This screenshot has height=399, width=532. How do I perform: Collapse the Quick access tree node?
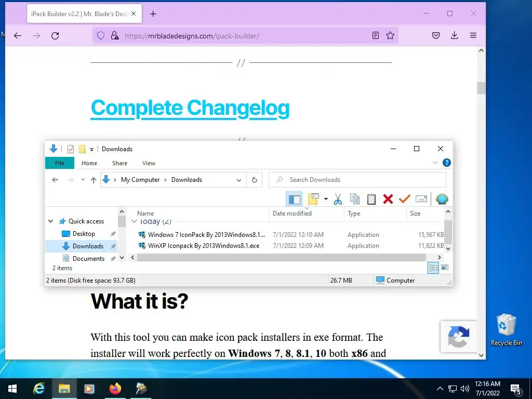coord(50,221)
